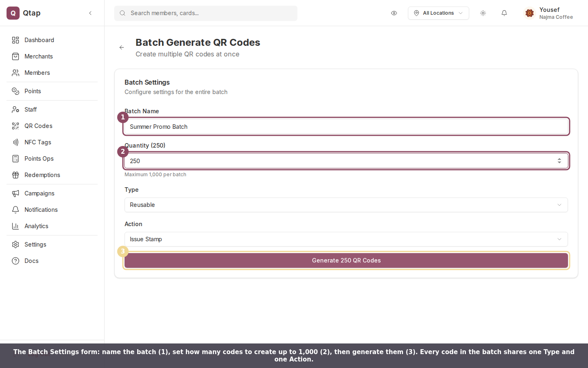Toggle the eye preview icon
Image resolution: width=588 pixels, height=368 pixels.
point(394,13)
